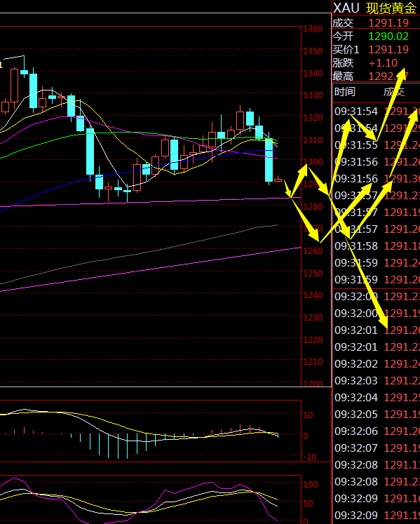Click the 100 label on oscillator axis

coord(311,484)
